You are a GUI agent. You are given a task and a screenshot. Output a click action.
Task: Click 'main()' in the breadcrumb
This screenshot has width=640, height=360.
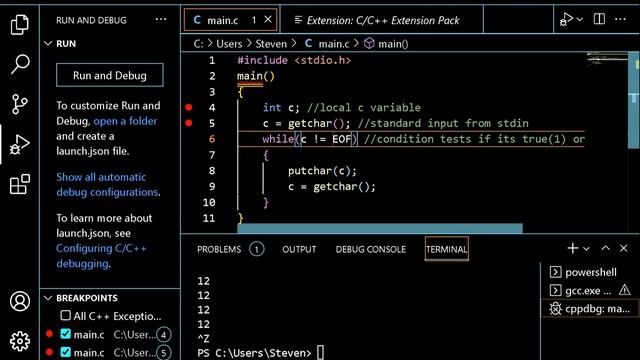393,44
